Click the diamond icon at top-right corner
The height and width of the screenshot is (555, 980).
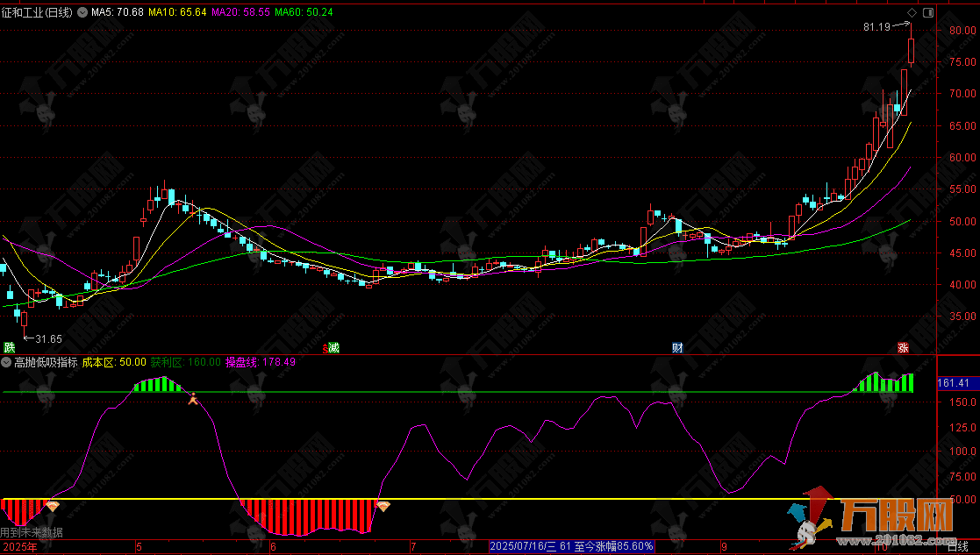pyautogui.click(x=912, y=13)
